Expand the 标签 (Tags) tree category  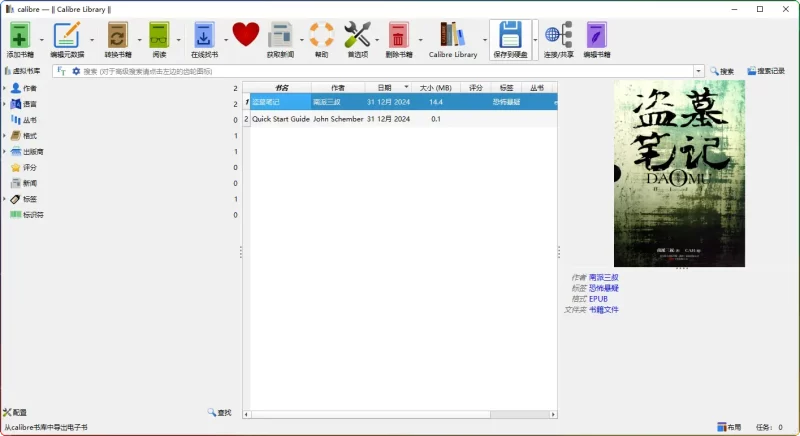[x=4, y=199]
